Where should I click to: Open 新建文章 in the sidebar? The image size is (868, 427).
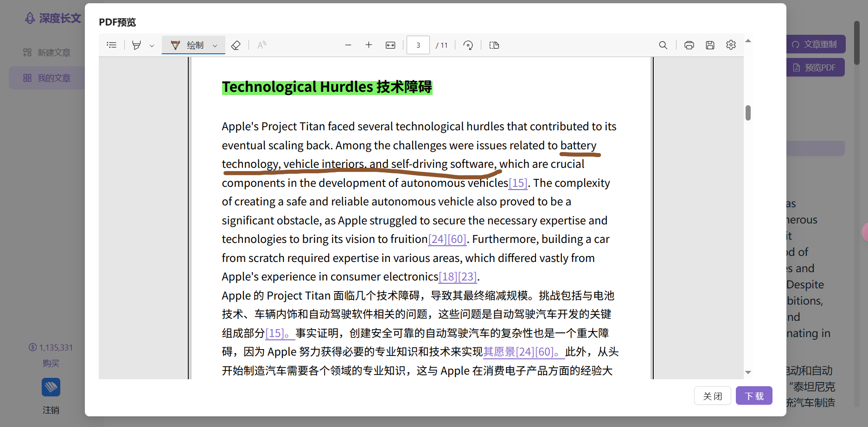(47, 52)
